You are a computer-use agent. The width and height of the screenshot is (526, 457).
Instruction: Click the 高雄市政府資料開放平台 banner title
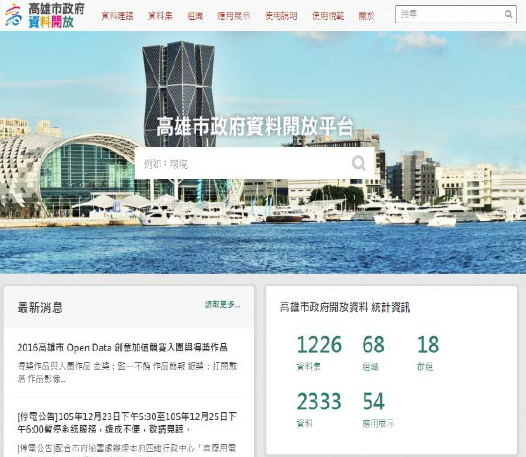click(x=255, y=126)
